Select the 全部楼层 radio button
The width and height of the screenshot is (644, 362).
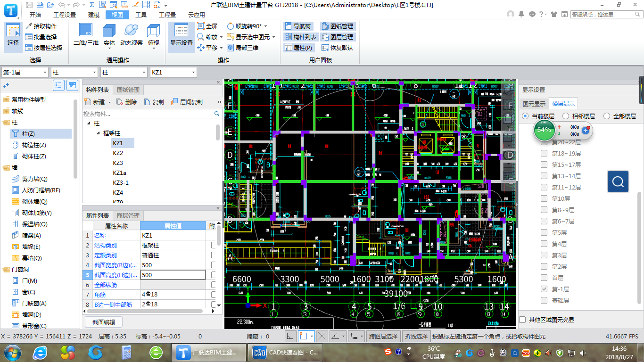(607, 116)
